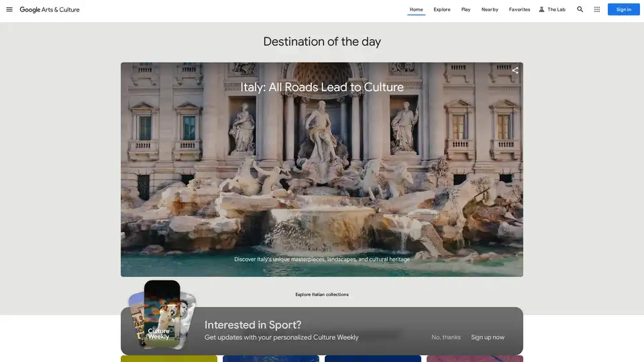Open Explore Italian collections link
Image resolution: width=644 pixels, height=362 pixels.
tap(321, 294)
